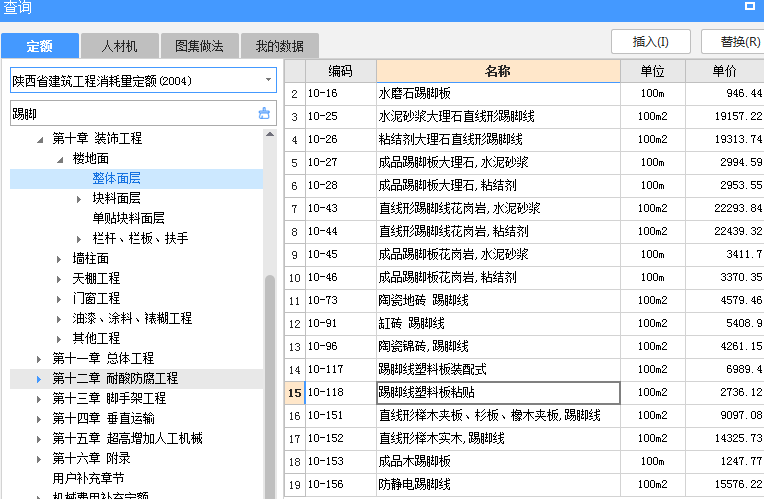Viewport: 764px width, 499px height.
Task: Select 用户补充章节 tree item
Action: [88, 478]
